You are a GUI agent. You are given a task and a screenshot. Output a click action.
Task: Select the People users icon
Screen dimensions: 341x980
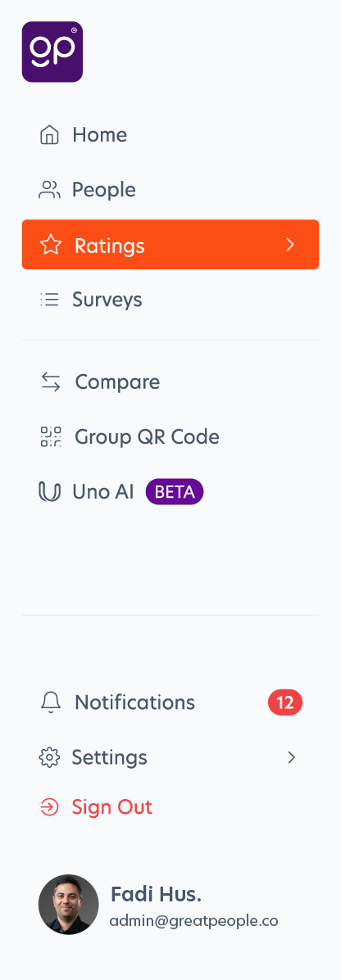pyautogui.click(x=49, y=190)
